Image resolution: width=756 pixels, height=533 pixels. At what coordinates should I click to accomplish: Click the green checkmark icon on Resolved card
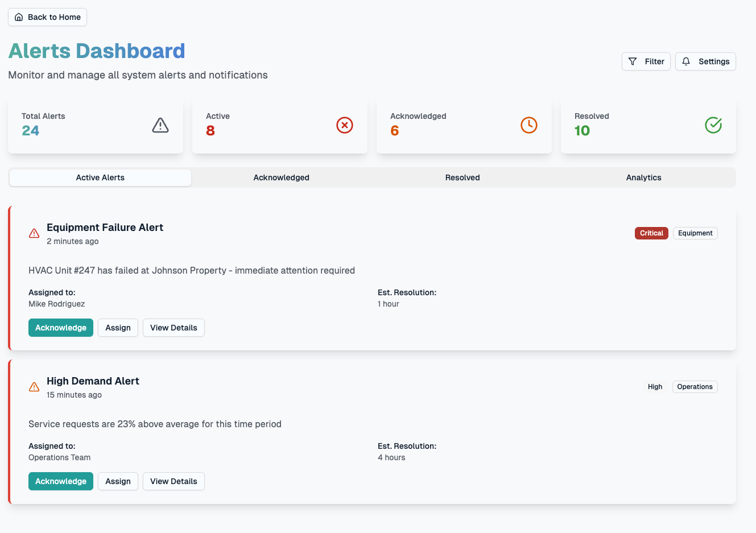coord(713,125)
